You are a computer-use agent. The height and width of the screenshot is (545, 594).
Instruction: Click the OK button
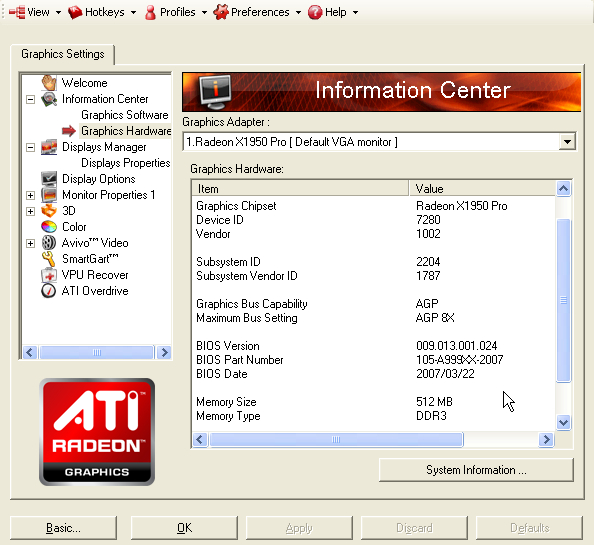click(x=184, y=528)
